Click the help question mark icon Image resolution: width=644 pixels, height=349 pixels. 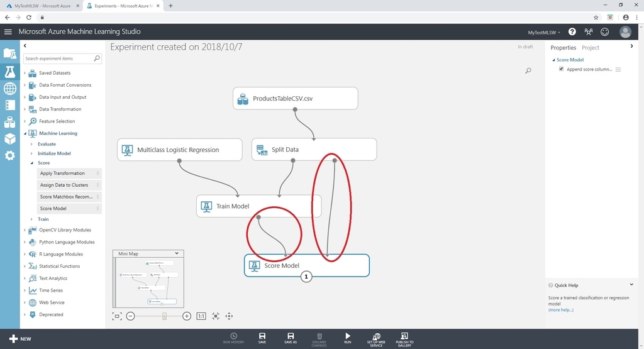tap(572, 31)
